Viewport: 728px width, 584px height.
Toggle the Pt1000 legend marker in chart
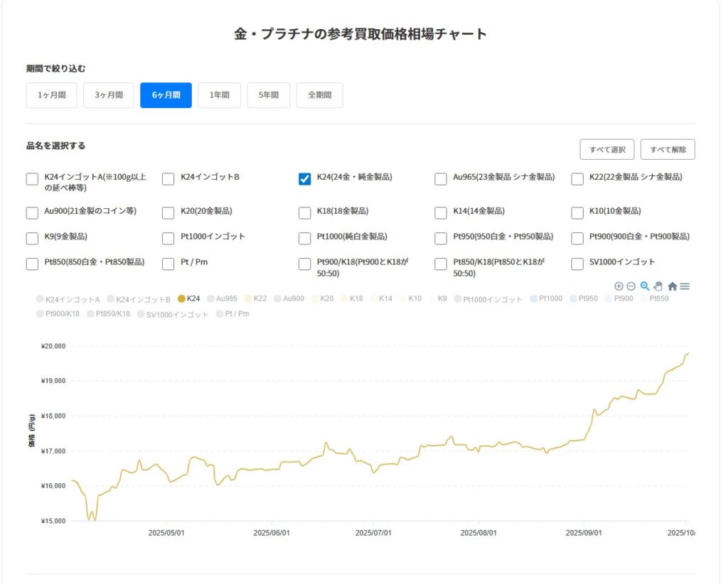coord(534,299)
